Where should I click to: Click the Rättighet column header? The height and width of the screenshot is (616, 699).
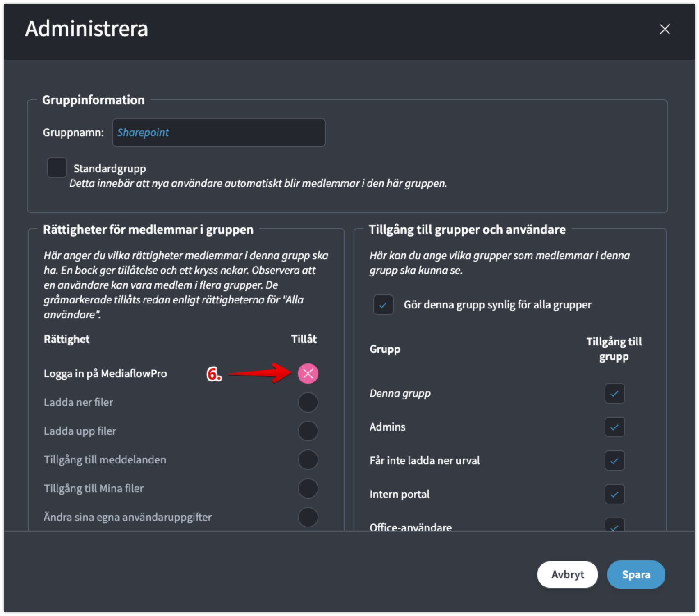pos(66,339)
